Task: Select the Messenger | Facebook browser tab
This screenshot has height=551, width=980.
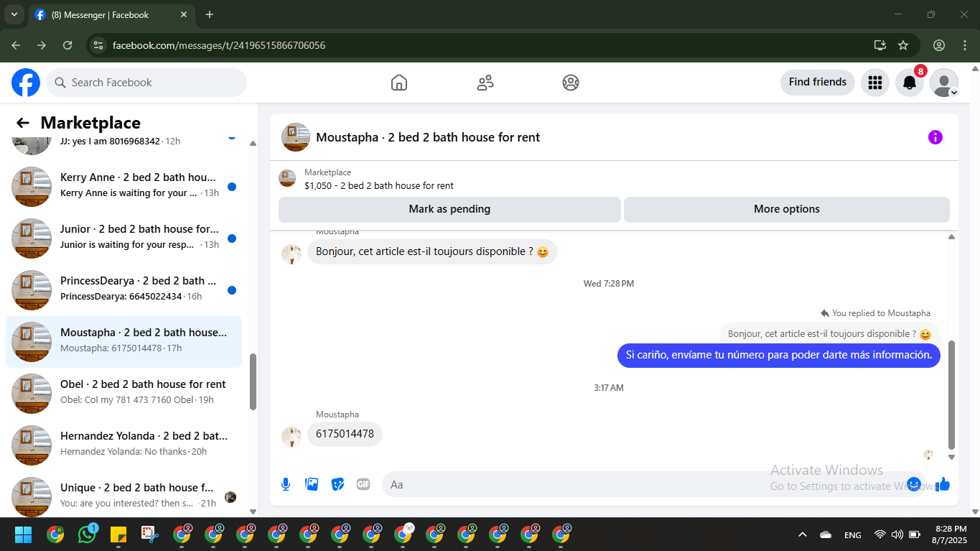Action: click(111, 14)
